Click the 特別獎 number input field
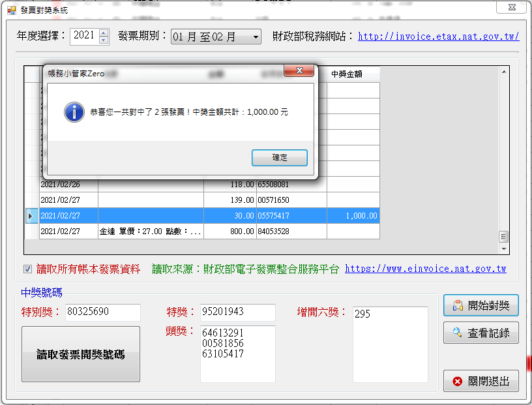The image size is (532, 405). coord(102,312)
